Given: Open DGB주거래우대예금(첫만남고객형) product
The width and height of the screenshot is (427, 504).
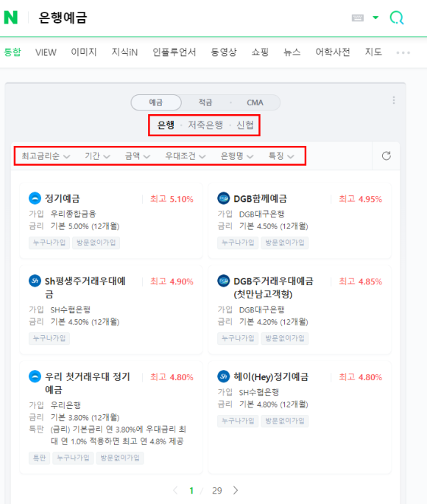Looking at the screenshot, I should pyautogui.click(x=274, y=287).
